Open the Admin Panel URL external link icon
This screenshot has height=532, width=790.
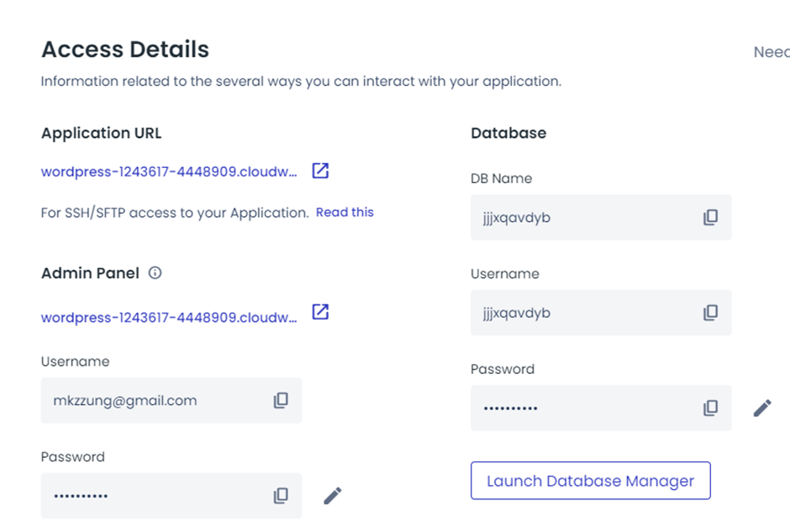[x=320, y=312]
